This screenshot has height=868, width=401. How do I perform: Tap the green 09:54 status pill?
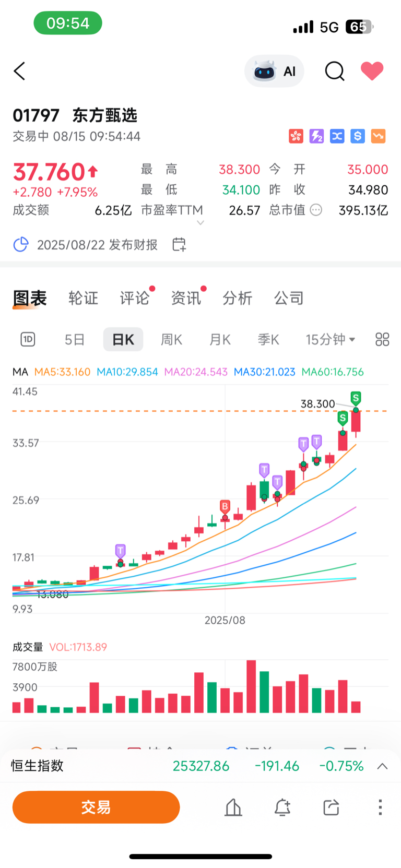pyautogui.click(x=68, y=23)
